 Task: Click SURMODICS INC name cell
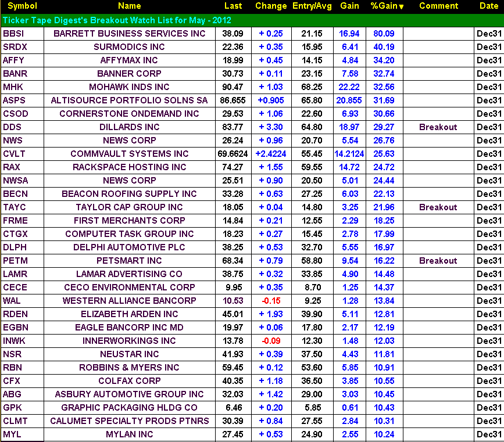point(129,47)
